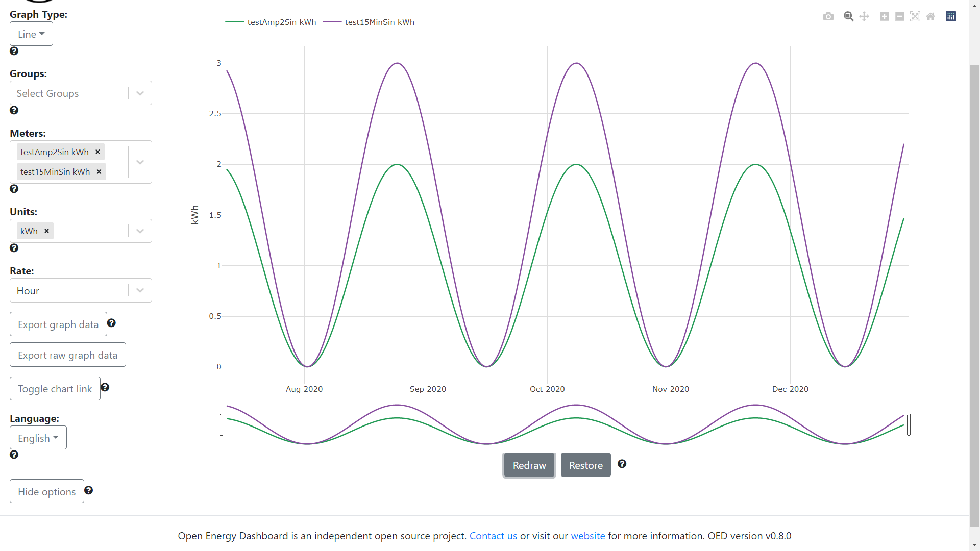Remove the kWh unit selection

point(46,231)
